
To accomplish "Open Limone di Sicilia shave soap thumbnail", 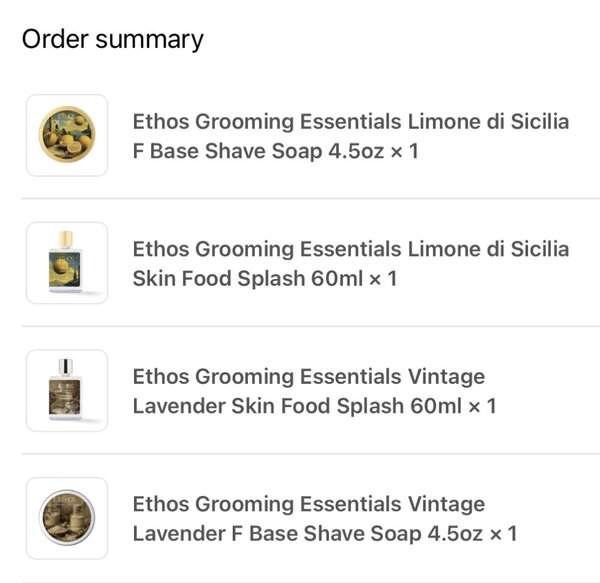I will click(67, 135).
